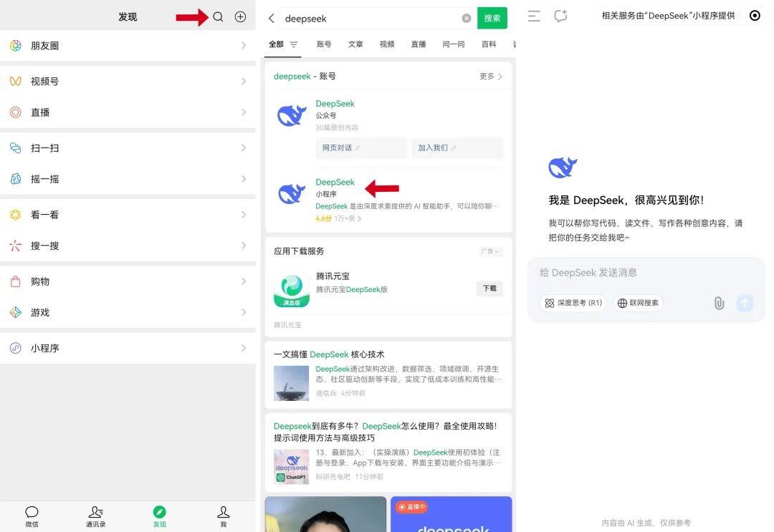Tap the 腾讯元宝 app icon
The width and height of the screenshot is (774, 532).
291,289
